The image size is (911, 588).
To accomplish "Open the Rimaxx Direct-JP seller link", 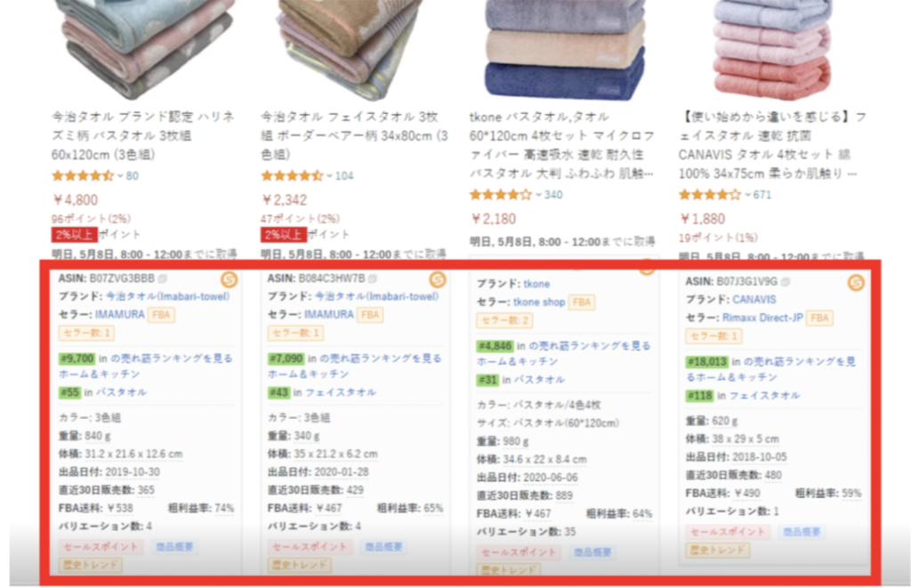I will (762, 318).
